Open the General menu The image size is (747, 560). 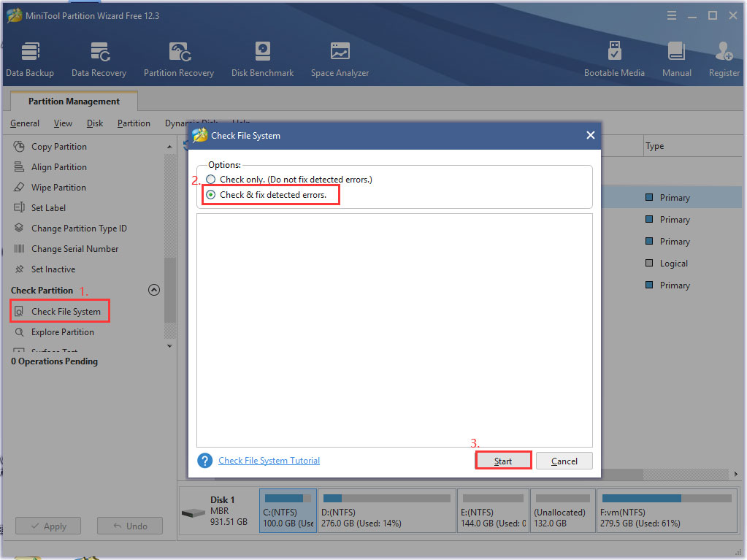coord(25,123)
